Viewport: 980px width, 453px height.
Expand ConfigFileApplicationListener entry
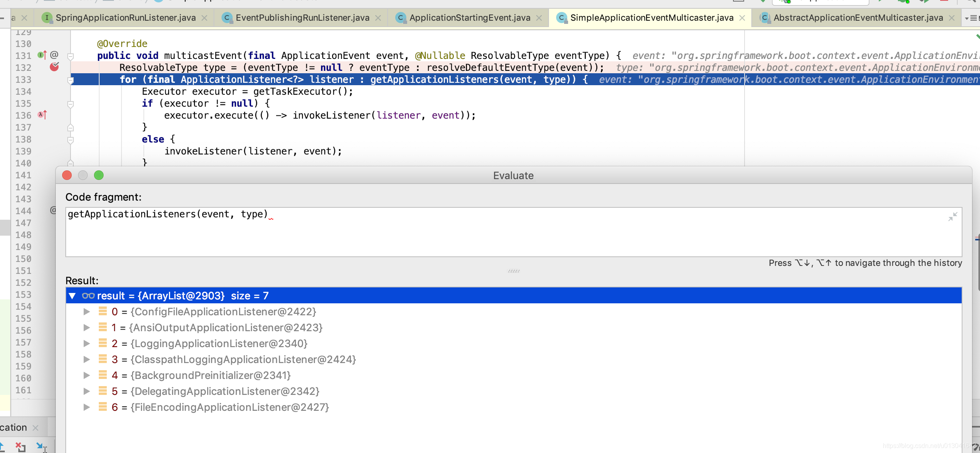(x=86, y=312)
